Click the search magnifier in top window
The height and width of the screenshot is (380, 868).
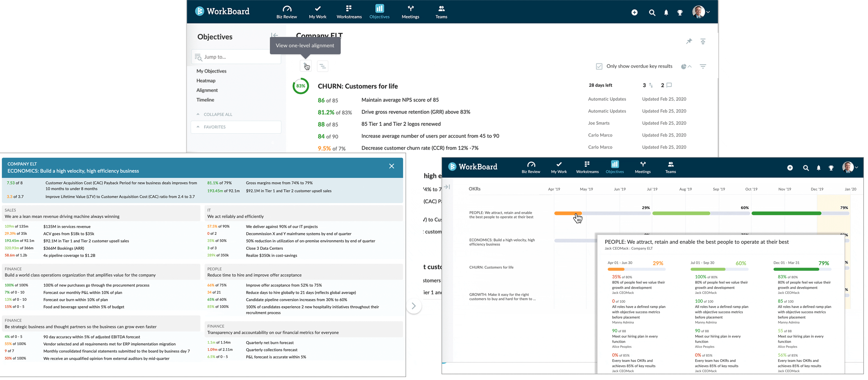pos(652,12)
